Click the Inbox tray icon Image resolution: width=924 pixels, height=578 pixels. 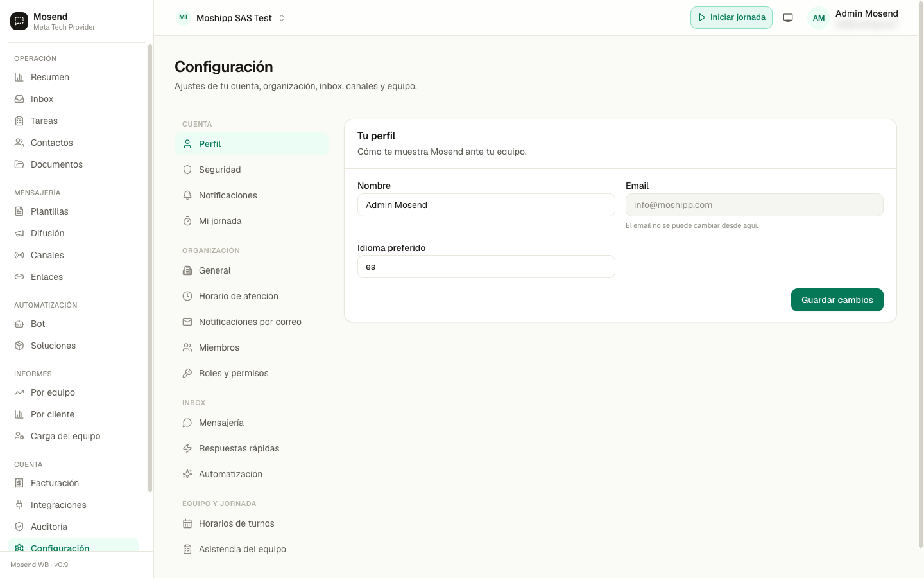click(19, 99)
